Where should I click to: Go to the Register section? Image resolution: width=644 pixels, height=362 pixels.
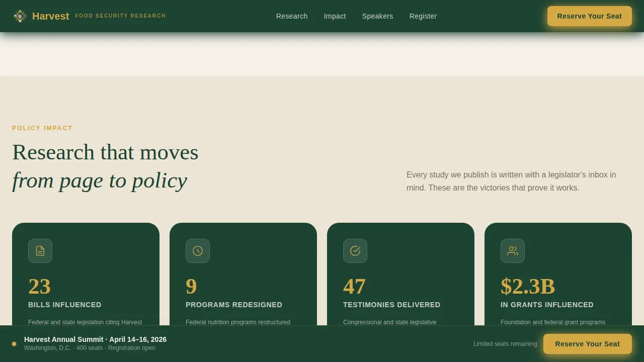point(423,16)
